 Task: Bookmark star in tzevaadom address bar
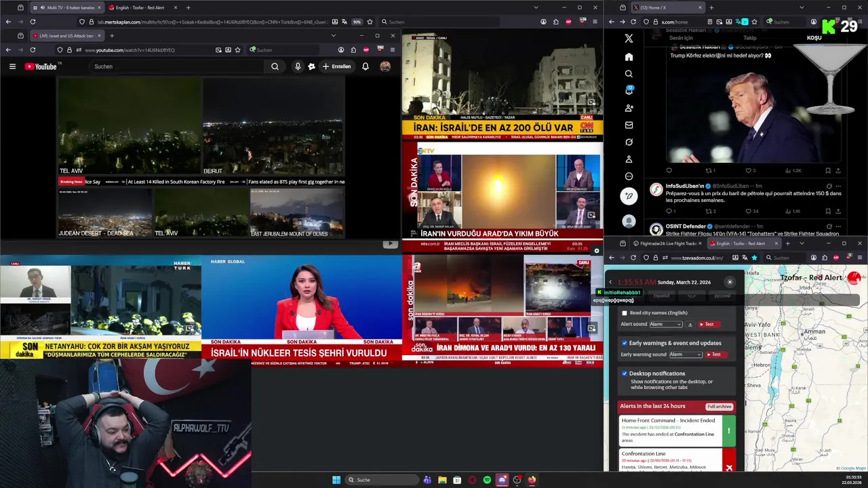tap(754, 258)
